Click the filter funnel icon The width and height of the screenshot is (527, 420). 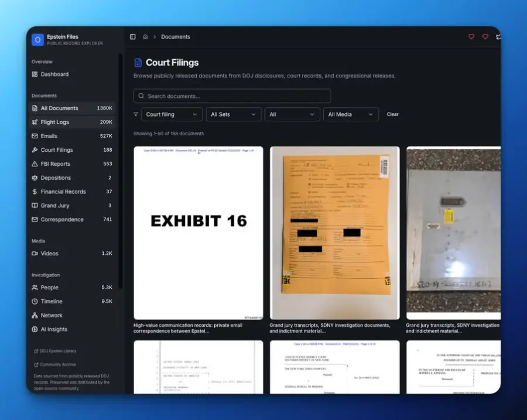tap(136, 114)
